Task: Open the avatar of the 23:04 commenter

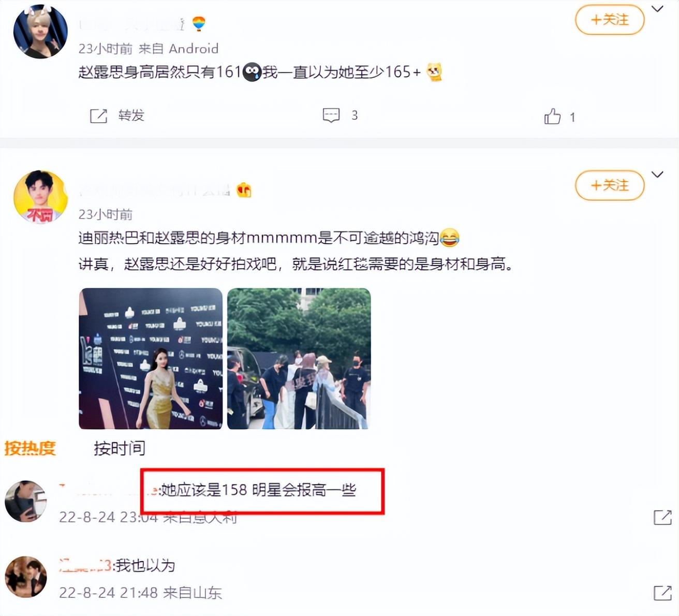Action: coord(26,501)
